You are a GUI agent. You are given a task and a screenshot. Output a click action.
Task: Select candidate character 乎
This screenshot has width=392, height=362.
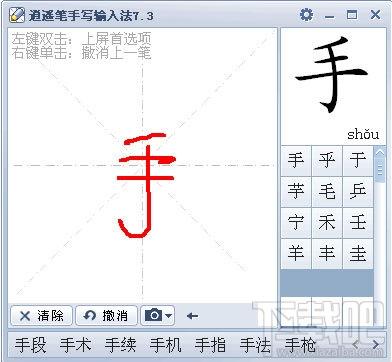(x=327, y=161)
